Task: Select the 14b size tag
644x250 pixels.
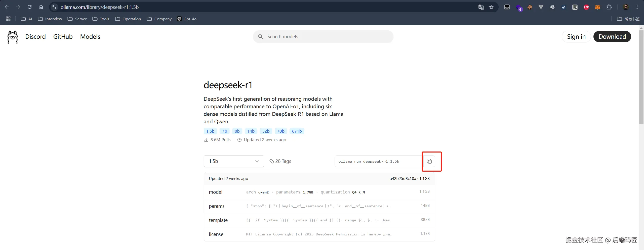Action: tap(251, 131)
